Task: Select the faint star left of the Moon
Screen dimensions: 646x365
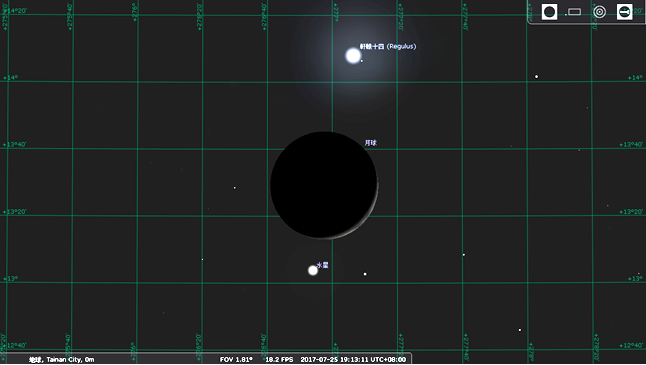Action: [x=235, y=188]
